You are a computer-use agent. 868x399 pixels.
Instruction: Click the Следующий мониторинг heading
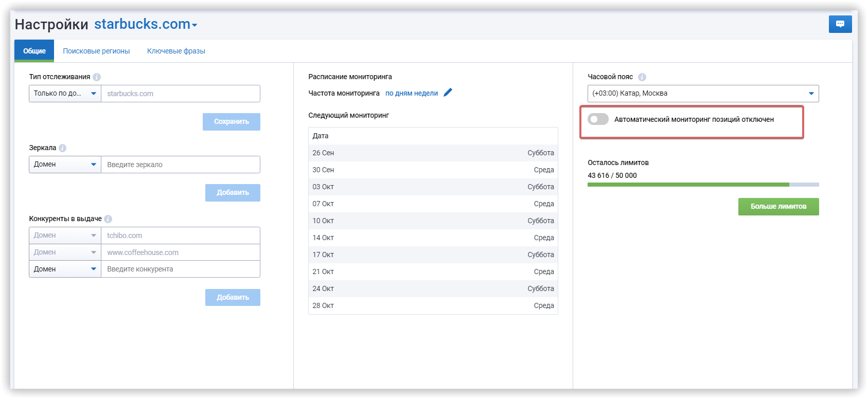point(349,115)
